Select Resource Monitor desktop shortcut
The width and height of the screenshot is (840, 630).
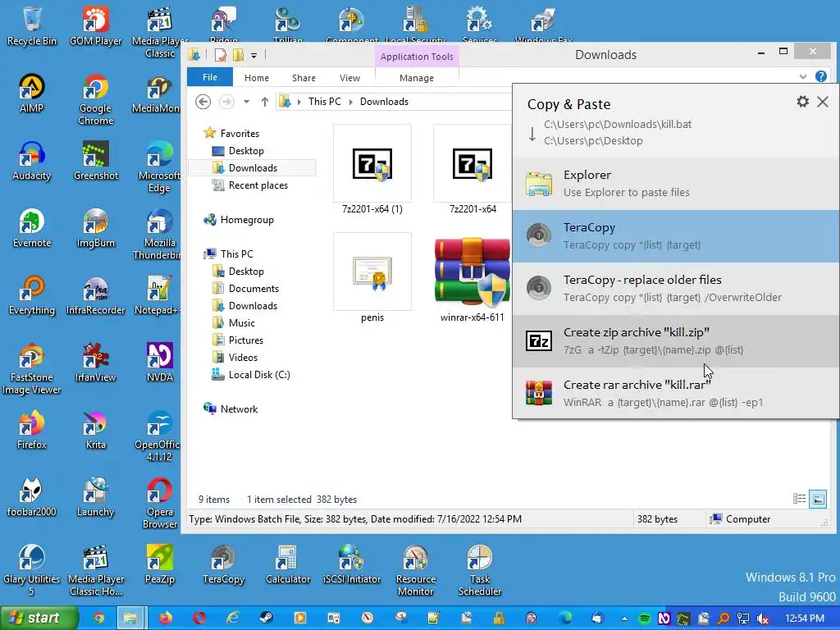(416, 571)
